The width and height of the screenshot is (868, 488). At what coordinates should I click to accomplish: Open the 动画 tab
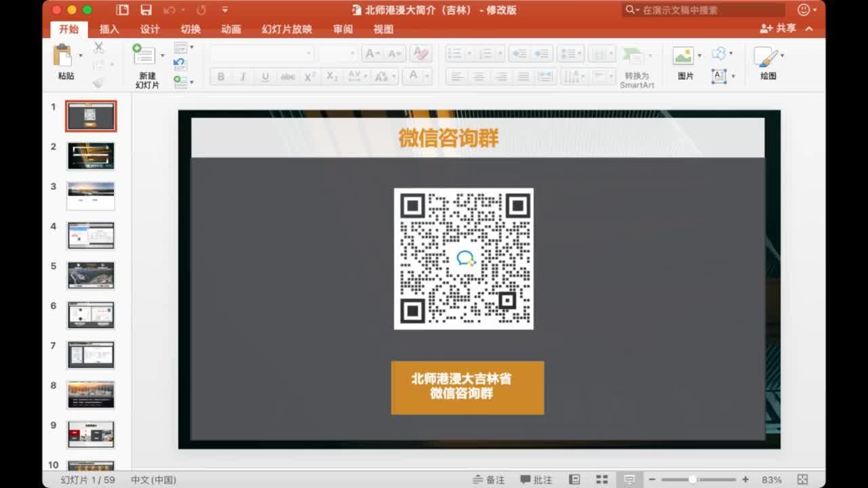(x=231, y=29)
